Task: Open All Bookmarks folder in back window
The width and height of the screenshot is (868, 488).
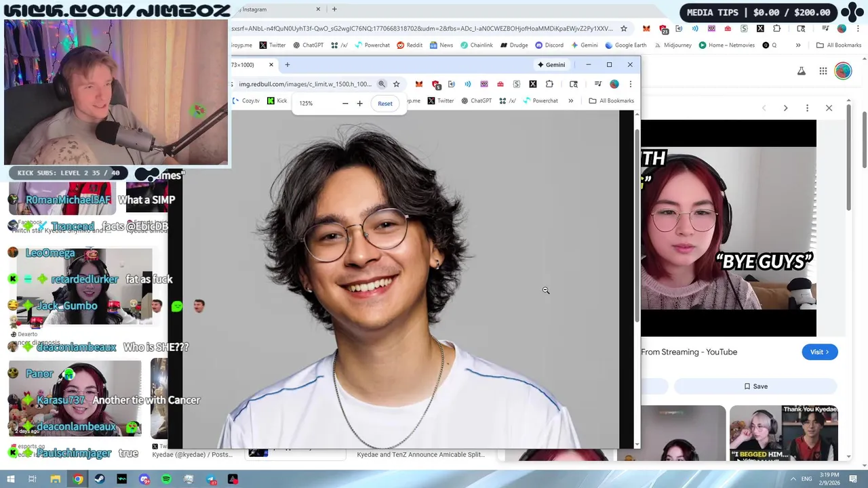Action: coord(839,45)
